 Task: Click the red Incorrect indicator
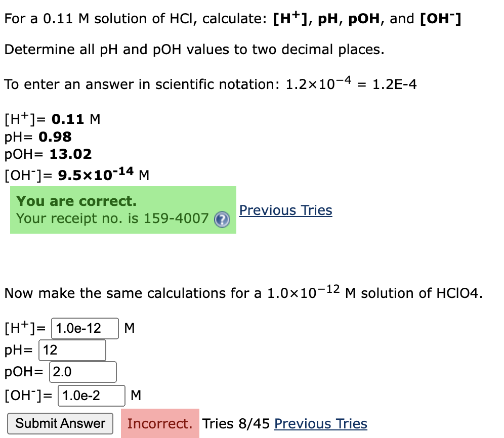160,423
